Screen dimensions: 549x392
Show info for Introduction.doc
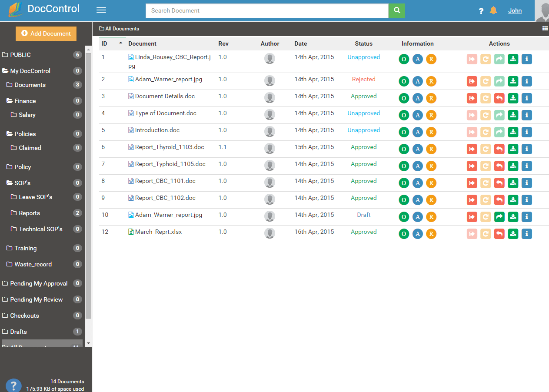point(526,132)
